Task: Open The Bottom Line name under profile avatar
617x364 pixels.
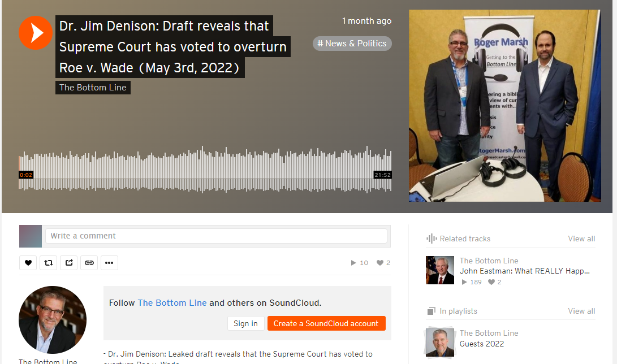Action: click(x=48, y=361)
